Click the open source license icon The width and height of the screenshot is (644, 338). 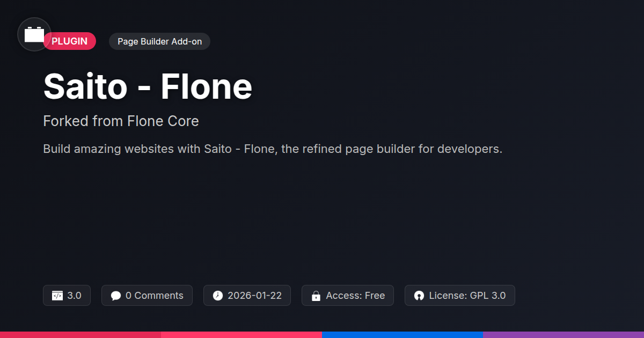tap(419, 296)
